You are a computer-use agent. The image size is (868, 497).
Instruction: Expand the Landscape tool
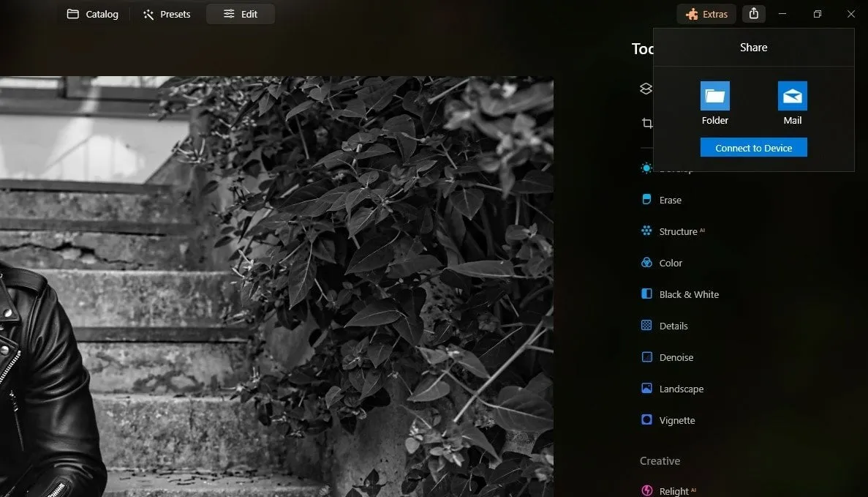tap(681, 389)
